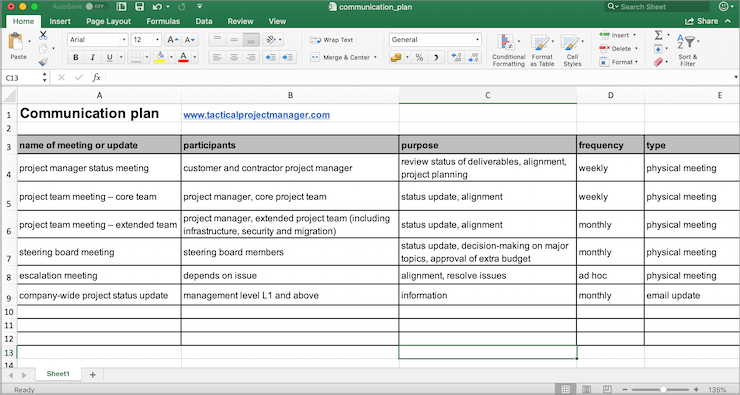This screenshot has width=740, height=395.
Task: Open the www.tacticalprojectmanager.com link
Action: pos(256,115)
